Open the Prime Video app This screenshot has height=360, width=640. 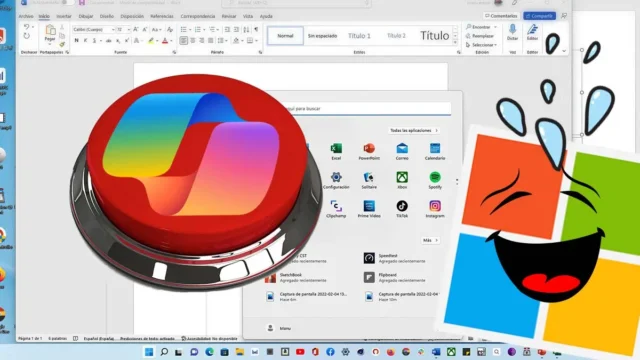click(369, 209)
